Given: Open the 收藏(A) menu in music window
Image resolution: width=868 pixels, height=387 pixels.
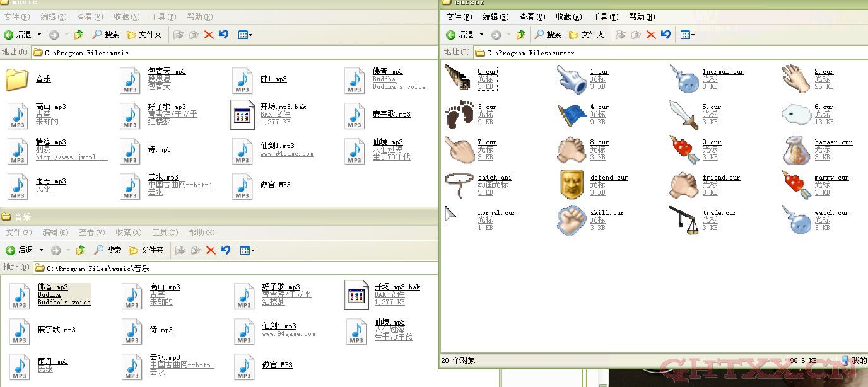Looking at the screenshot, I should pyautogui.click(x=127, y=17).
